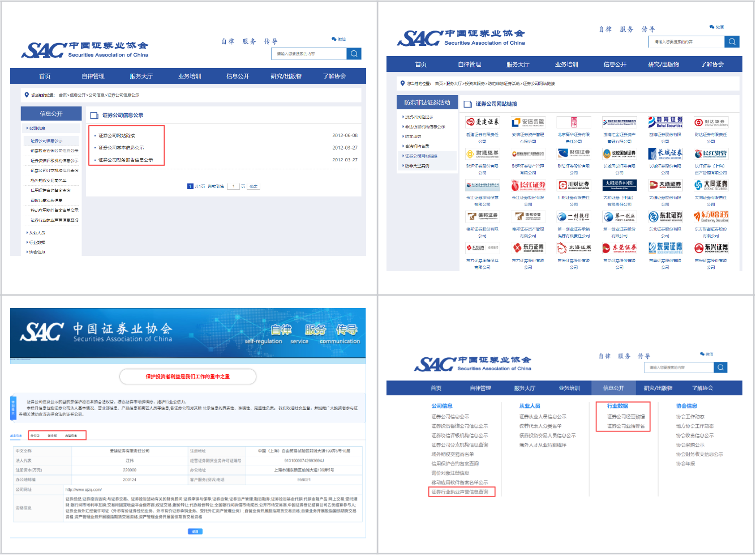
Task: Switch to the 基本信息 tab
Action: pyautogui.click(x=16, y=435)
